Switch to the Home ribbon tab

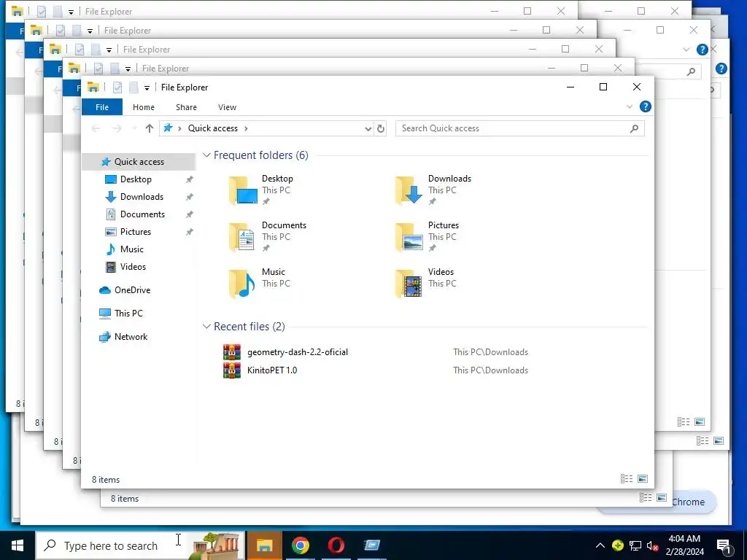[144, 107]
